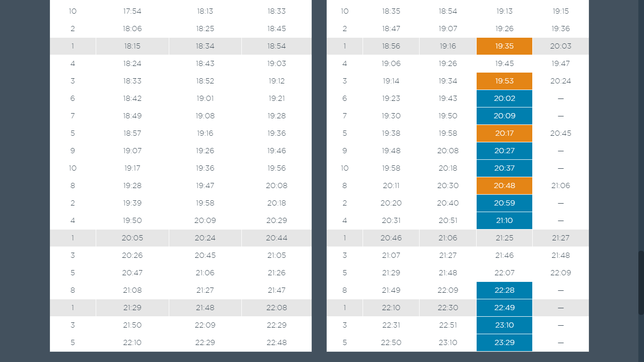Viewport: 644px width, 362px height.
Task: Click the 18:45 time cell
Action: click(277, 29)
